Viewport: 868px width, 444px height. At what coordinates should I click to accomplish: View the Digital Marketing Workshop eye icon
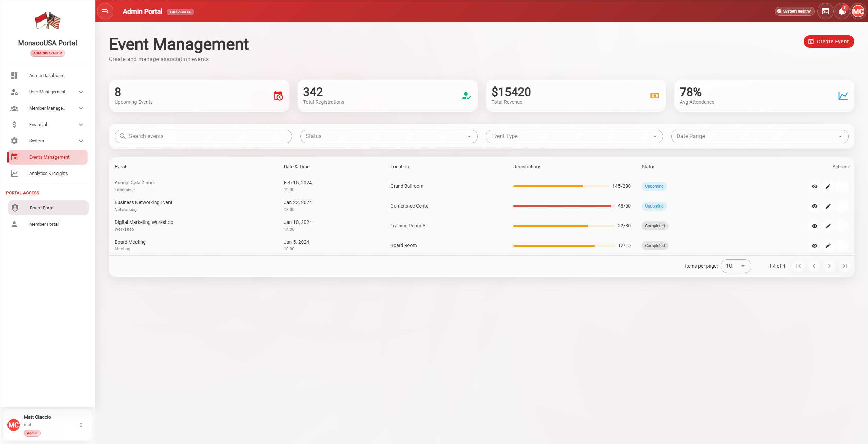pos(814,226)
